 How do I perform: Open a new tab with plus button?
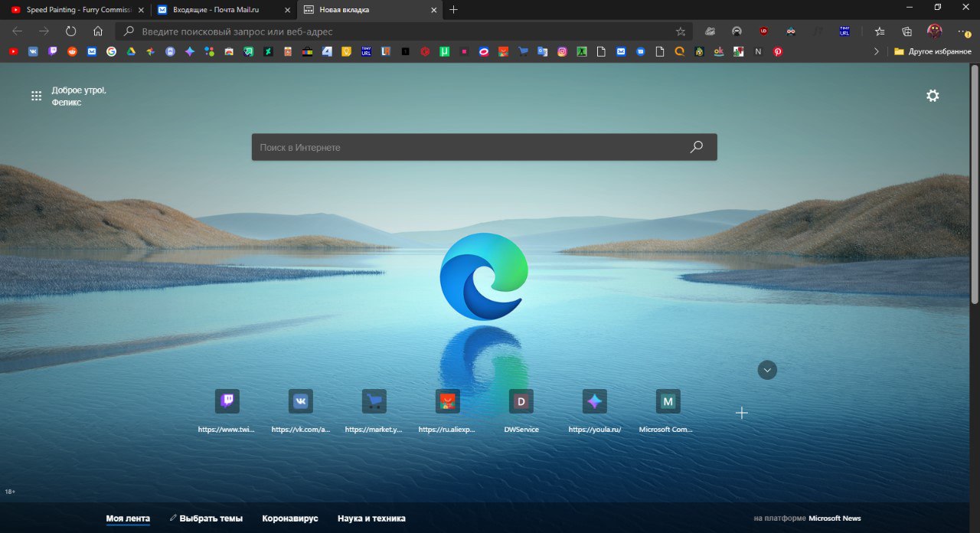(x=453, y=9)
